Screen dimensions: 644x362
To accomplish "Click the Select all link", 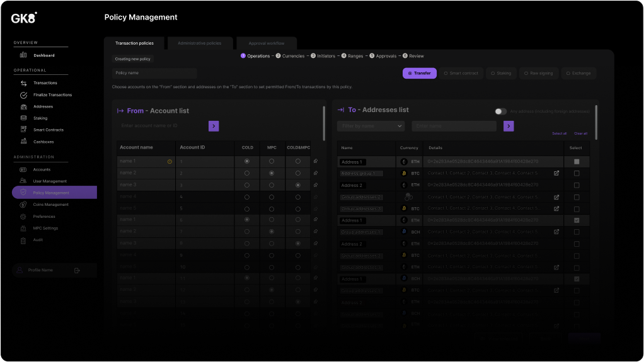I will tap(559, 133).
